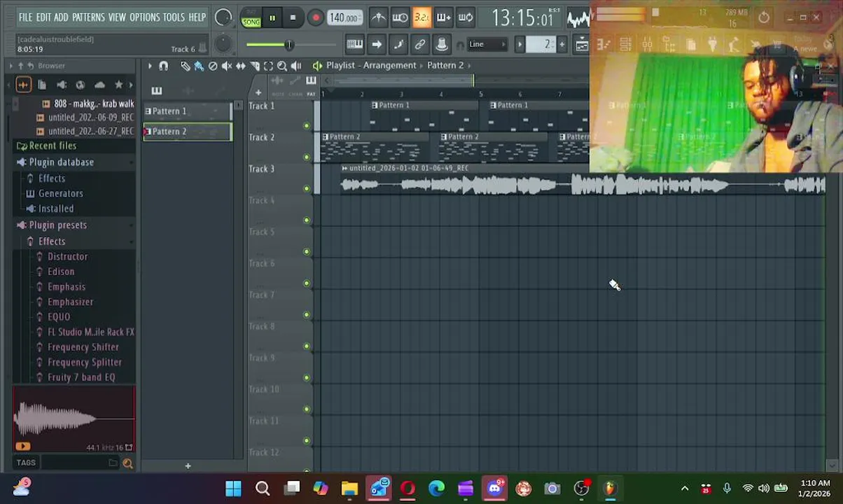Viewport: 843px width, 504px height.
Task: Click the stop button in transport
Action: point(293,18)
